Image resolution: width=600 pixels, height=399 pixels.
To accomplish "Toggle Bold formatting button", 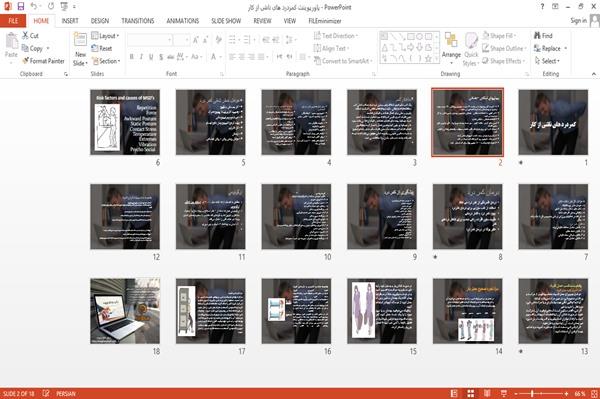I will (132, 57).
